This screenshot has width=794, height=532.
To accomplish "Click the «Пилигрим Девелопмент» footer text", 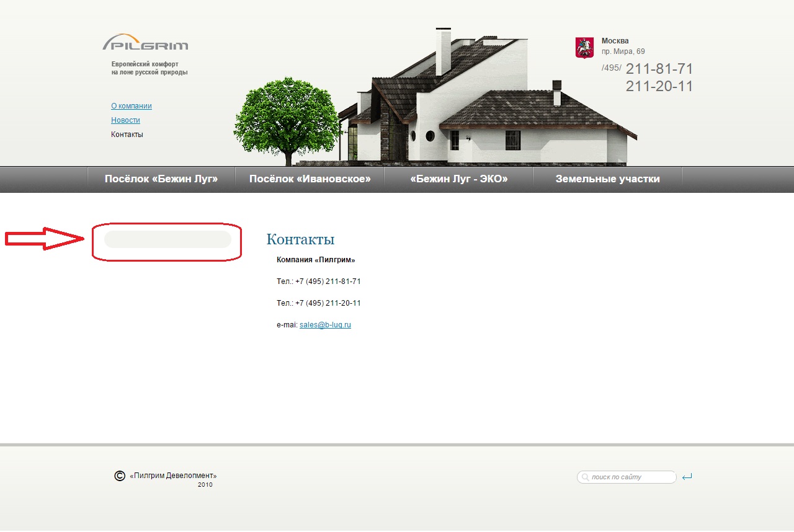I will pos(173,476).
